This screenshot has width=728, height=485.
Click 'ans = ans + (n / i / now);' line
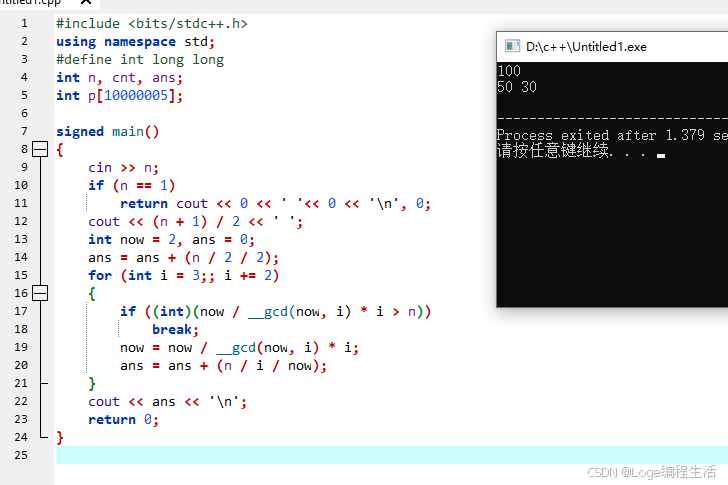pyautogui.click(x=223, y=366)
